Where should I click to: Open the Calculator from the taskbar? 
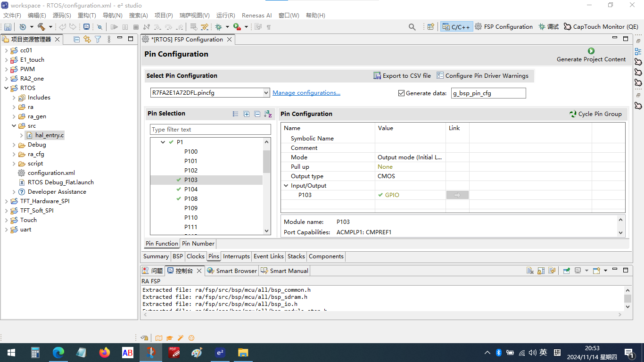(x=35, y=352)
